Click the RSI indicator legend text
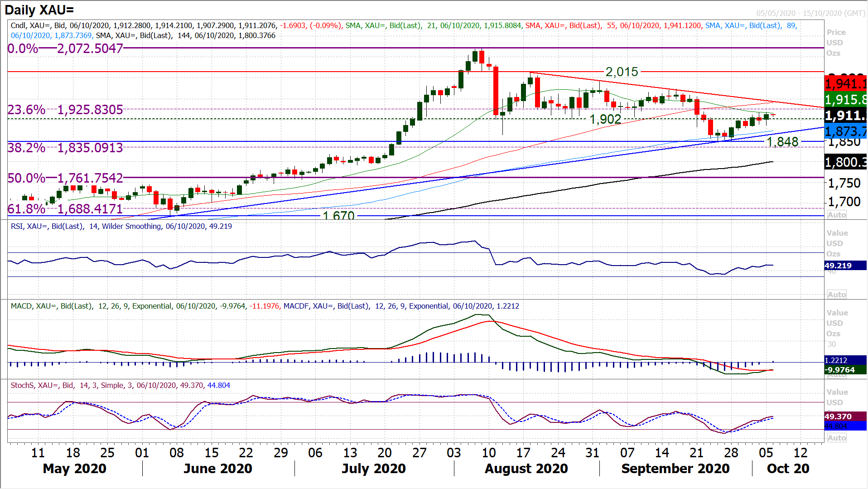This screenshot has height=489, width=868. point(121,226)
